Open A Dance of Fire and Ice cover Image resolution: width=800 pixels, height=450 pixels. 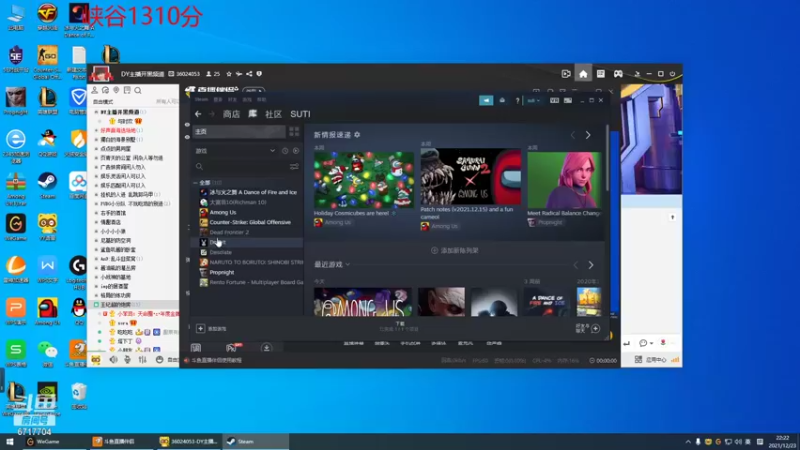[x=546, y=302]
